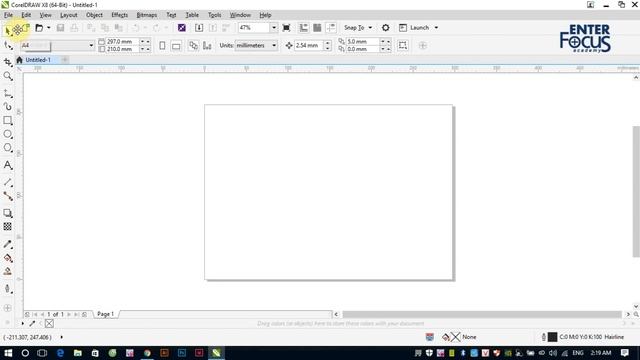Add a new document tab plus
The image size is (640, 360).
(x=64, y=60)
